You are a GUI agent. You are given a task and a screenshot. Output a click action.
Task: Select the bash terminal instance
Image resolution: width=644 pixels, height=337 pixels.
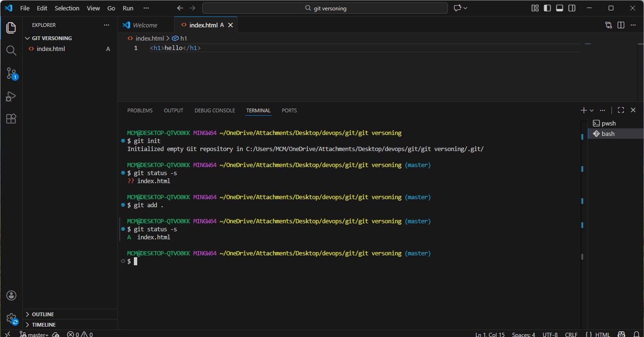tap(616, 134)
